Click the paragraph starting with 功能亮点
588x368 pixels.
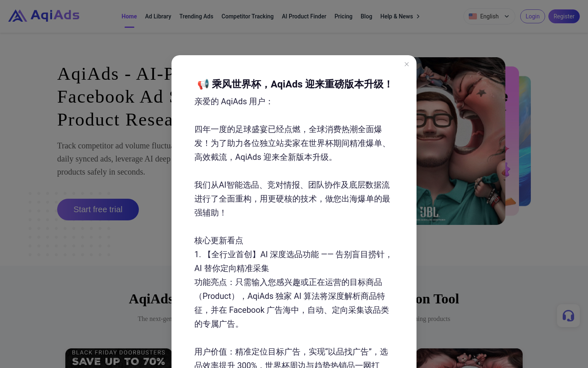[x=292, y=303]
